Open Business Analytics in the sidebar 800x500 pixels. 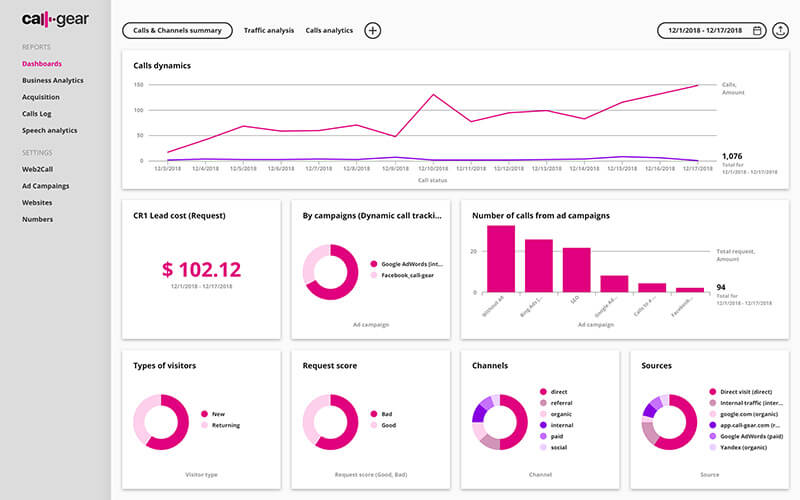[x=53, y=80]
